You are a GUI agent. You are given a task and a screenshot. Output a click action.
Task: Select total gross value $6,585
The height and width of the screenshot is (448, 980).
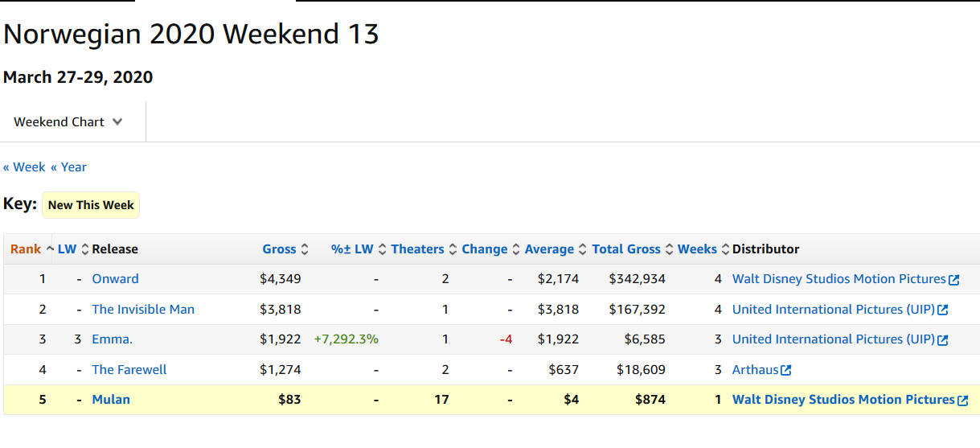645,339
